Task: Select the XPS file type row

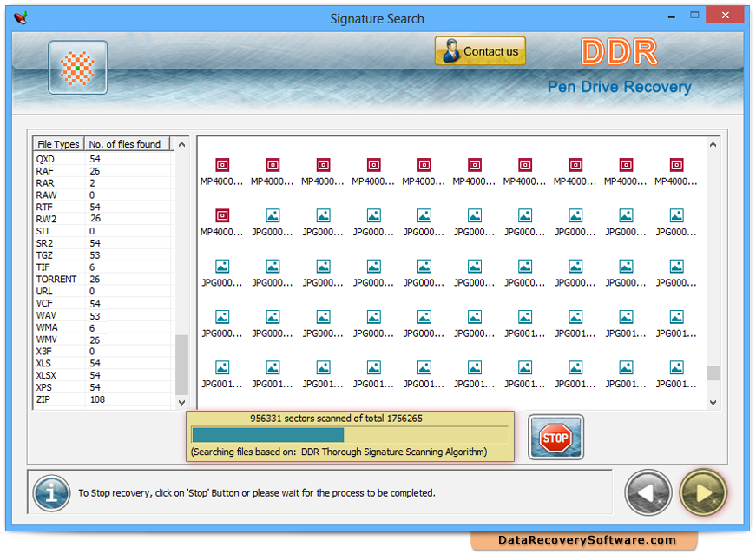Action: click(x=103, y=387)
